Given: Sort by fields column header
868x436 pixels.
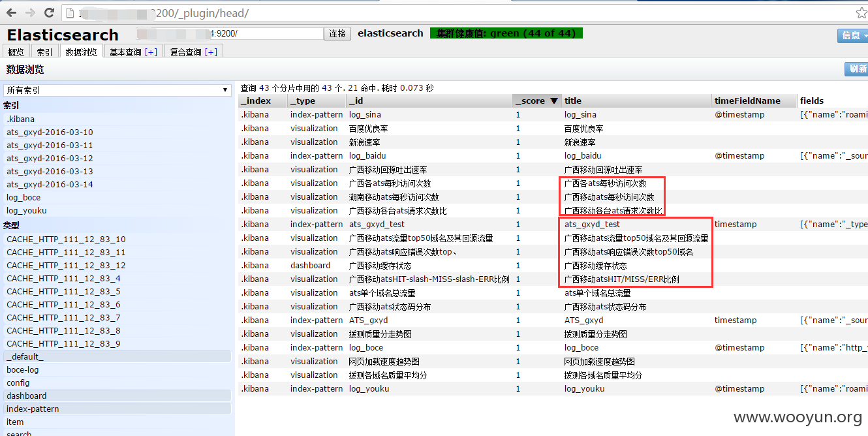Looking at the screenshot, I should point(833,101).
